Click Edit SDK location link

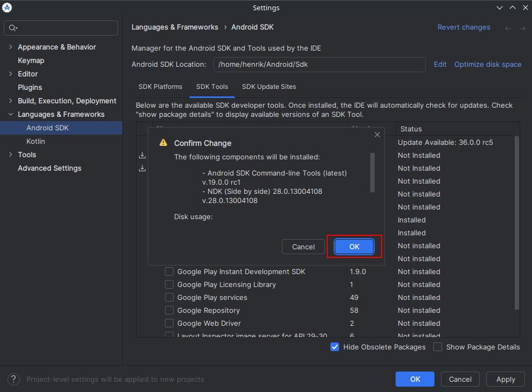tap(440, 65)
